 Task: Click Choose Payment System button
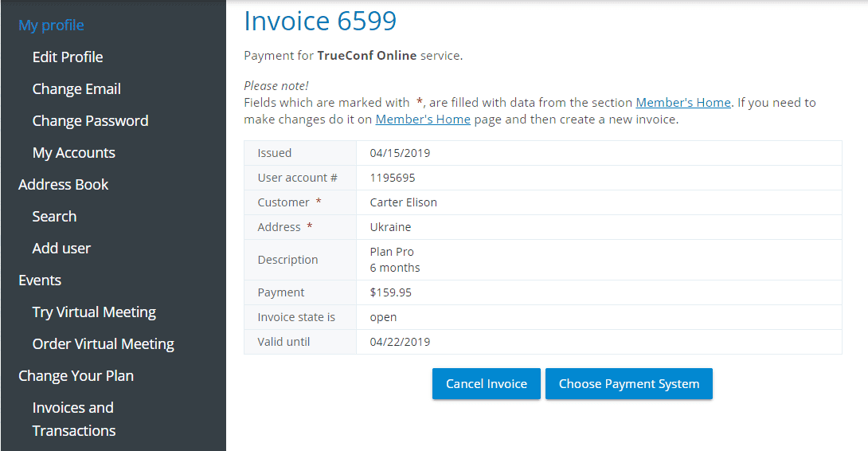point(629,383)
